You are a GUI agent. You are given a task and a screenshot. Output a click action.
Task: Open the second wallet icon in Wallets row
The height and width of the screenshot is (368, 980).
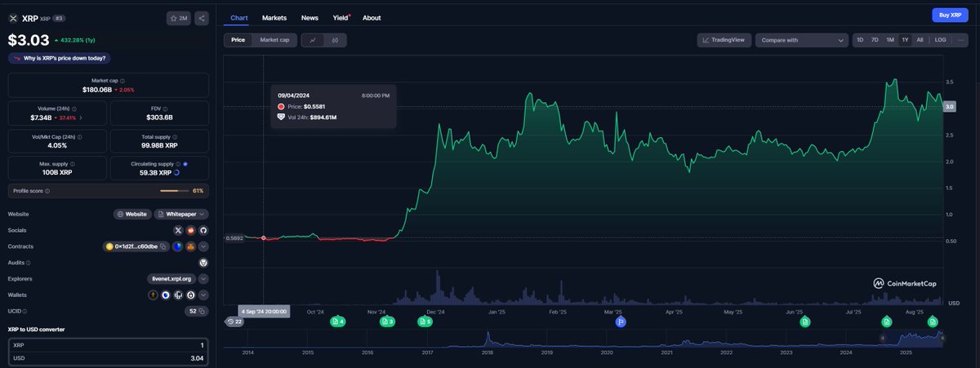pyautogui.click(x=165, y=295)
